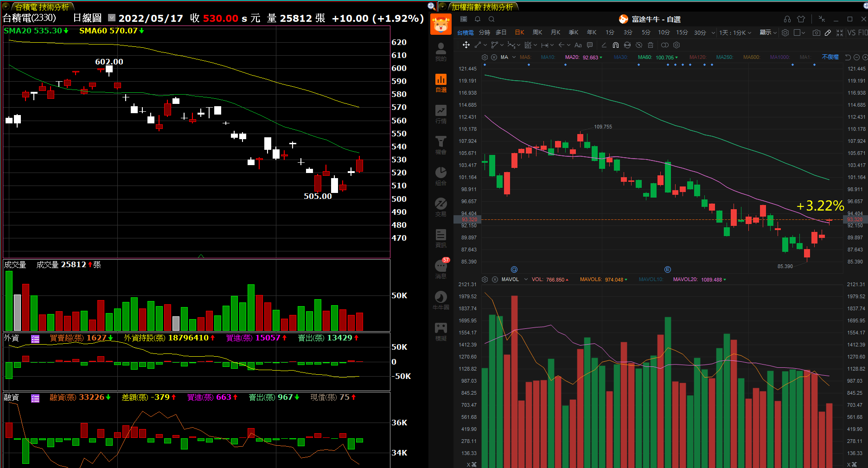Select the measure range drawing tool
The height and width of the screenshot is (468, 868).
coord(545,45)
